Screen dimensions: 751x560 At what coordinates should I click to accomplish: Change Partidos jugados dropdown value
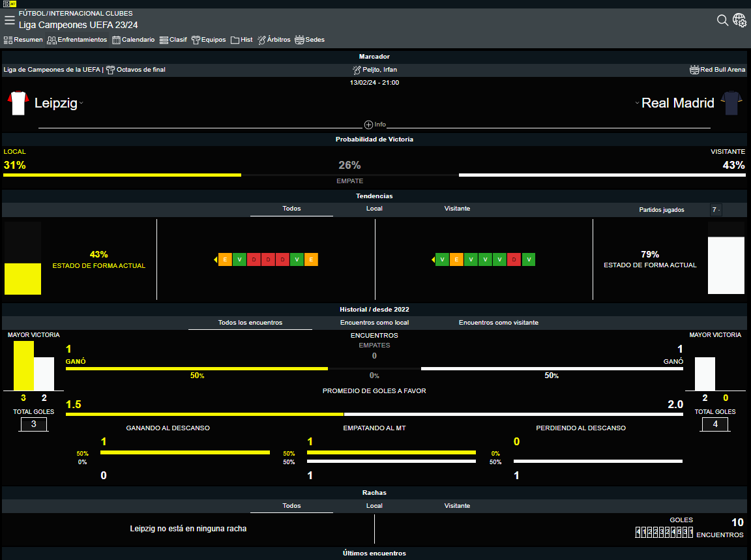(x=716, y=210)
